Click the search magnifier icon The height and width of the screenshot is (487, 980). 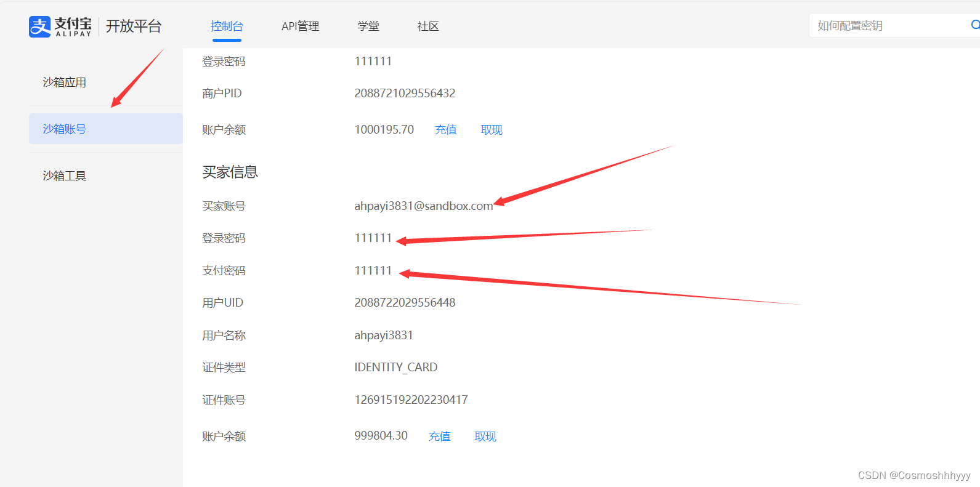pyautogui.click(x=975, y=25)
